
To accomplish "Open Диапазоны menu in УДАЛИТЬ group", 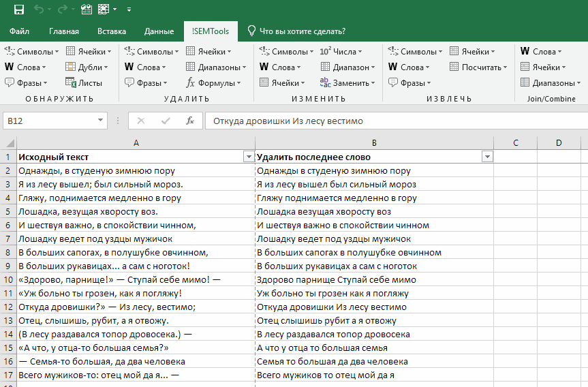I will click(216, 67).
